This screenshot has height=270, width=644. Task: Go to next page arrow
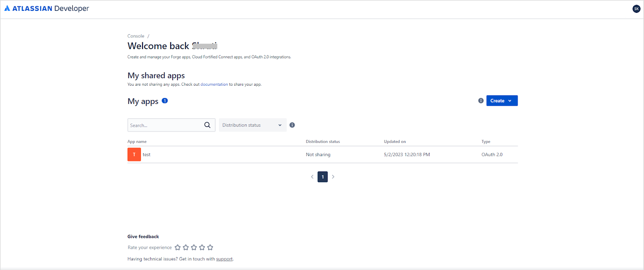coord(333,177)
